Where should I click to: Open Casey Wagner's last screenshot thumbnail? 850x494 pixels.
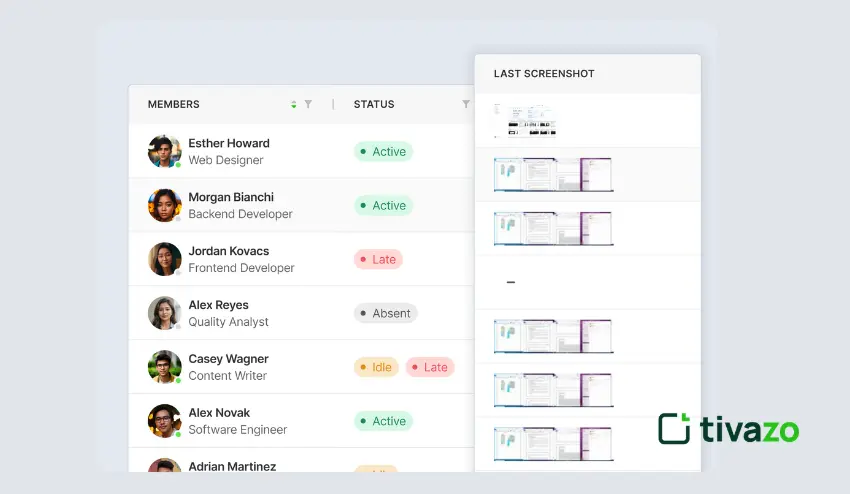[553, 336]
